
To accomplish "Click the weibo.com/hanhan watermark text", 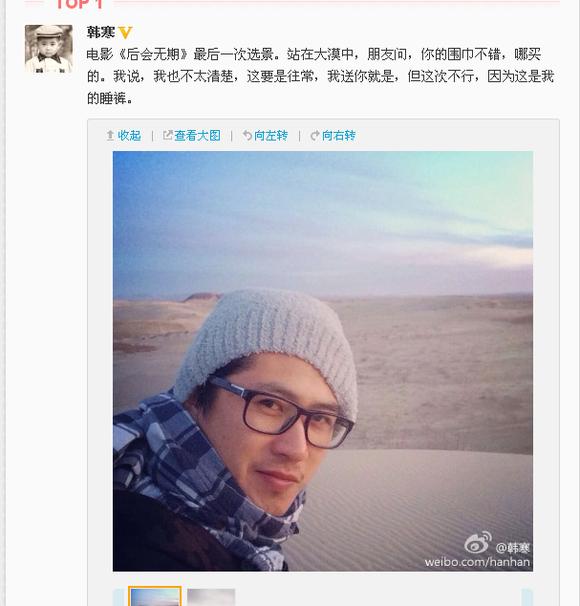I will [477, 562].
